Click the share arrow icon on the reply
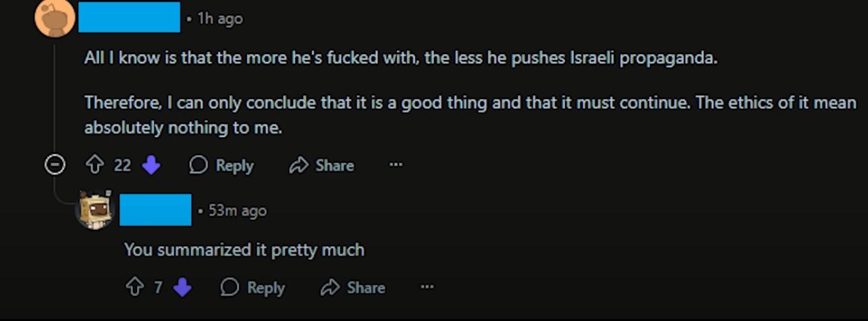 click(330, 288)
